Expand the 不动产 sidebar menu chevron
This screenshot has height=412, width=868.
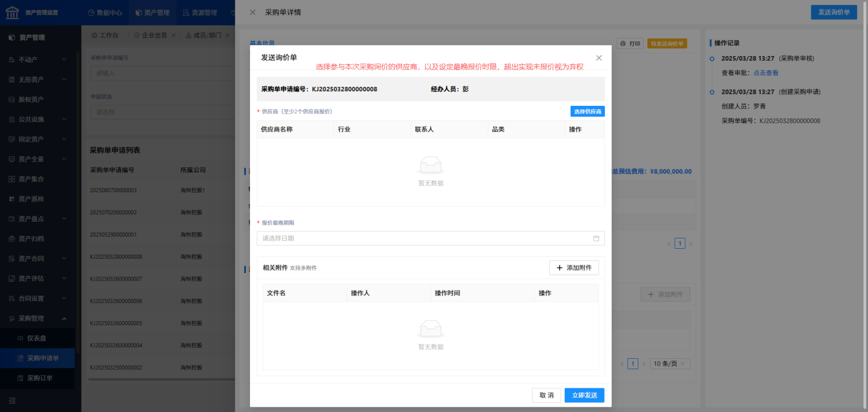click(x=64, y=60)
